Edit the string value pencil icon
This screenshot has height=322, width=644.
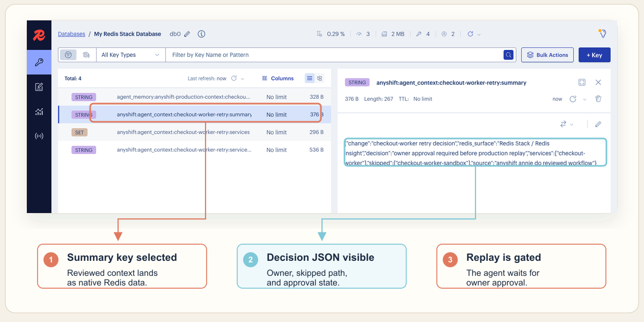pyautogui.click(x=598, y=124)
